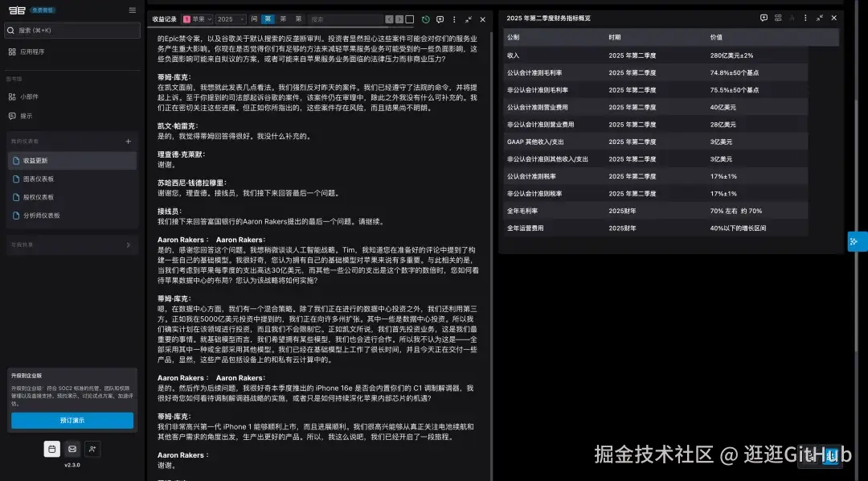Select the 公认会计准则税率 row

tap(656, 176)
